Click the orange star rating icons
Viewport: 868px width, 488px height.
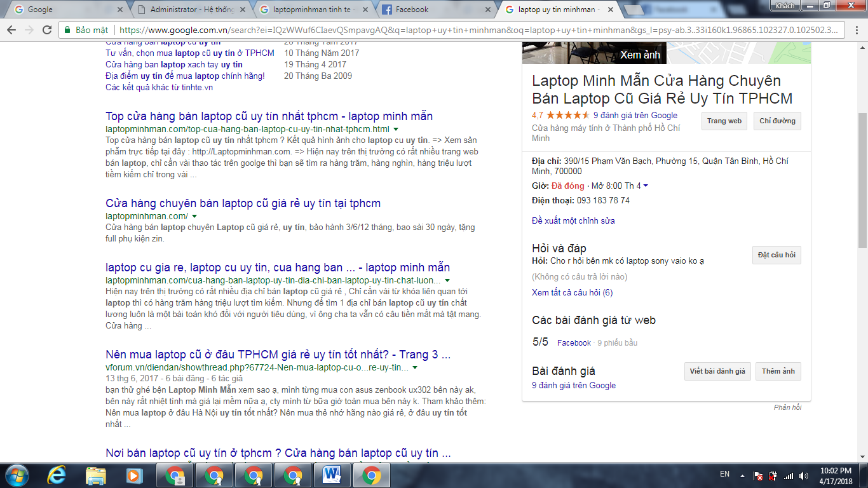click(x=568, y=116)
